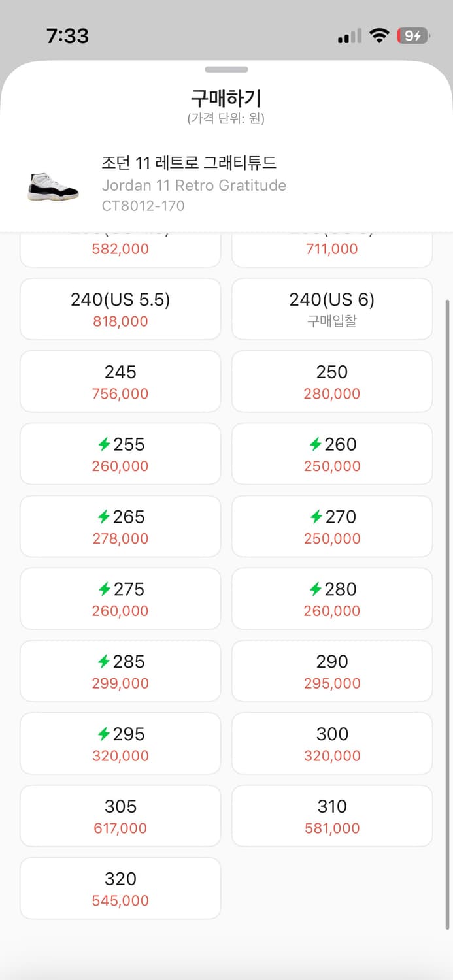Image resolution: width=453 pixels, height=980 pixels.
Task: Tap the lightning bolt icon beside size 265
Action: tap(104, 517)
